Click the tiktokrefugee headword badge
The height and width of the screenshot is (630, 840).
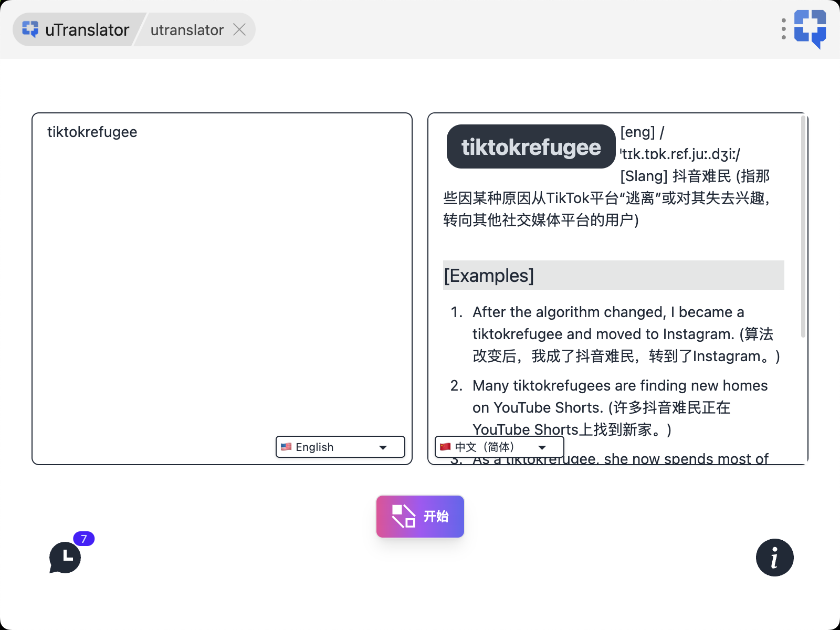[531, 146]
